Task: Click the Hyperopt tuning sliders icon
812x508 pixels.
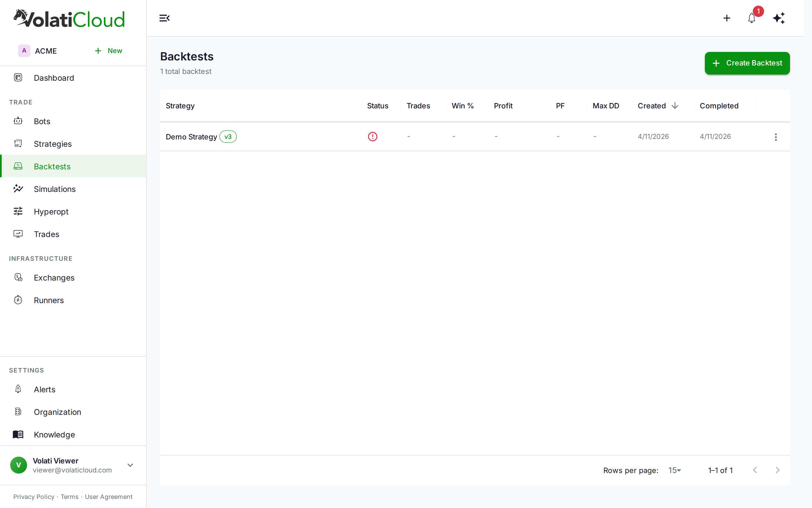Action: 18,211
